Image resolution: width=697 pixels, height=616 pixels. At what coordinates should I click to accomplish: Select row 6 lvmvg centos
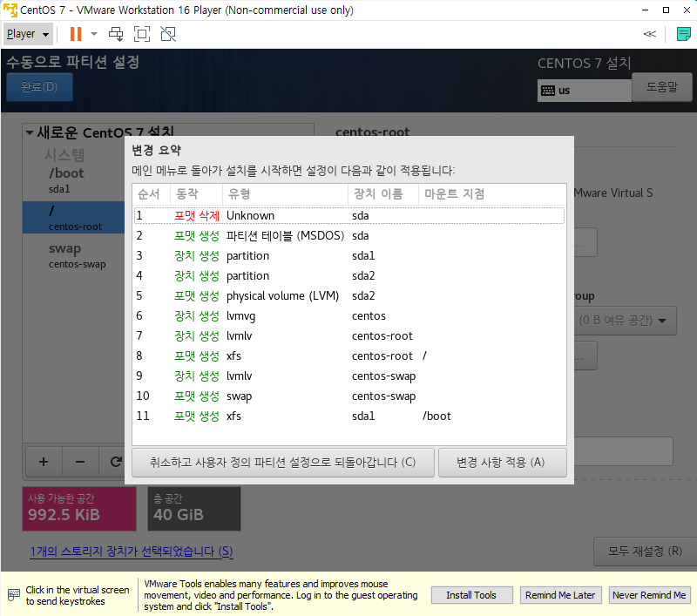[349, 315]
